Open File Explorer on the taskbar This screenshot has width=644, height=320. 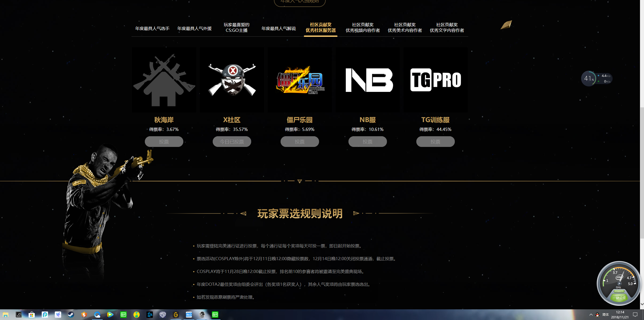point(6,314)
